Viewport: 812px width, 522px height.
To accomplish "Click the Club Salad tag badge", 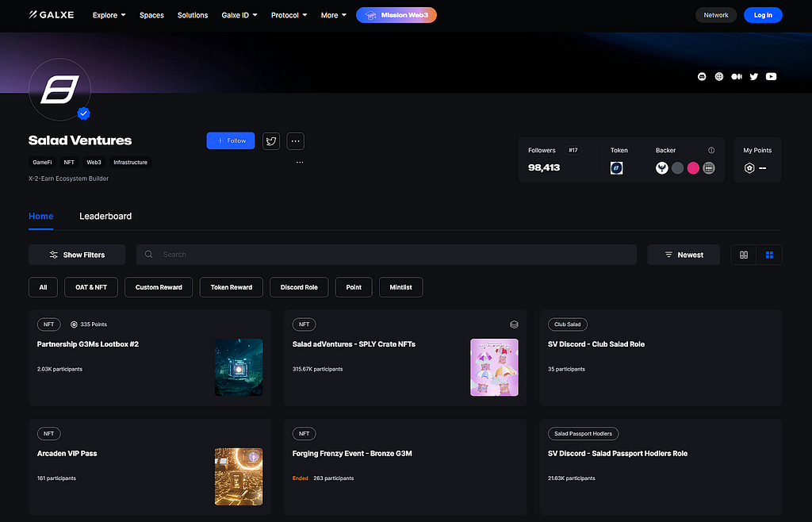I will click(x=568, y=324).
